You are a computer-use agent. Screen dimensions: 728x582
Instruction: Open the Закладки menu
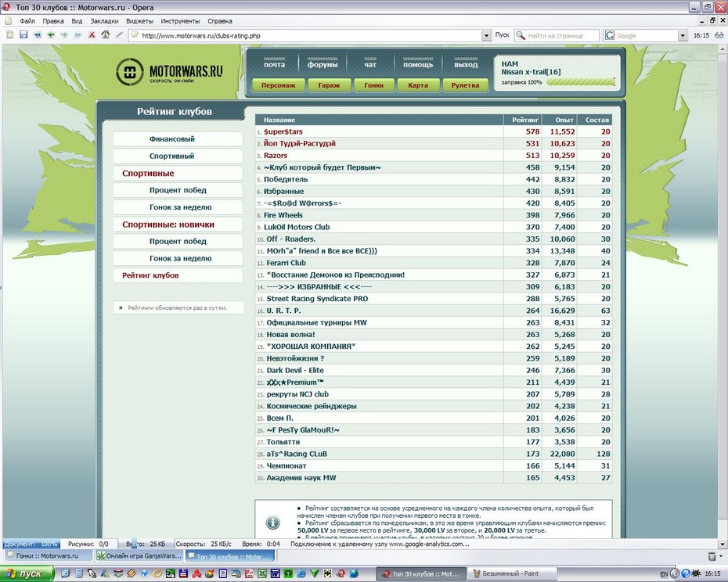point(105,21)
